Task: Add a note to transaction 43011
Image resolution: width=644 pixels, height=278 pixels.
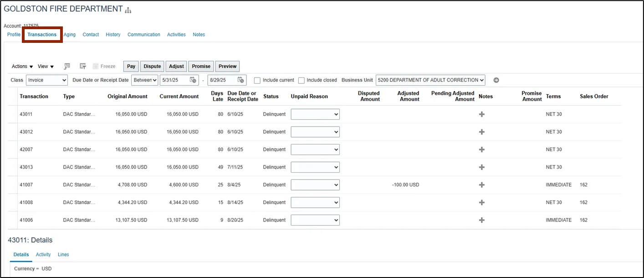Action: 482,114
